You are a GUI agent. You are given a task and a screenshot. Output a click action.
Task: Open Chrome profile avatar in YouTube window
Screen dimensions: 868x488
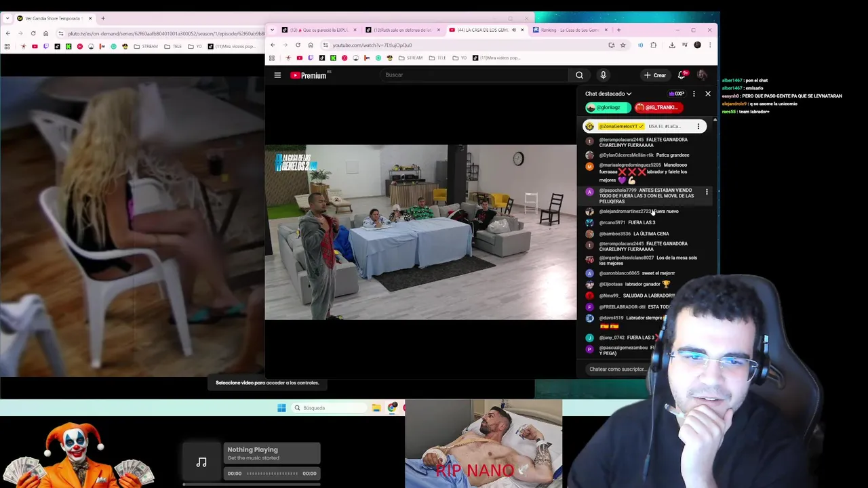coord(697,45)
